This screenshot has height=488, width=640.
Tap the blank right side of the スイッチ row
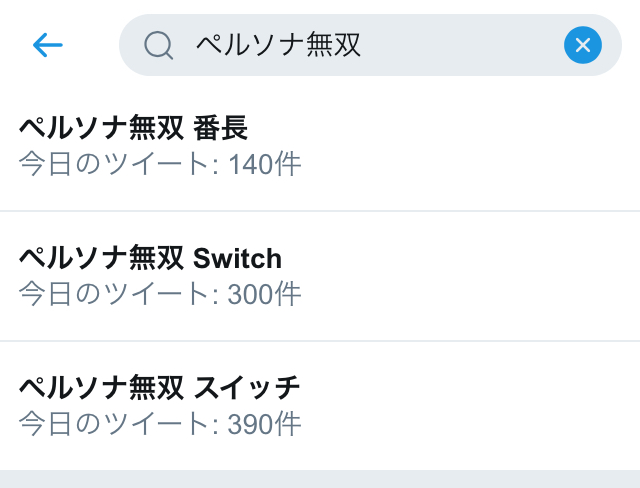click(x=500, y=406)
